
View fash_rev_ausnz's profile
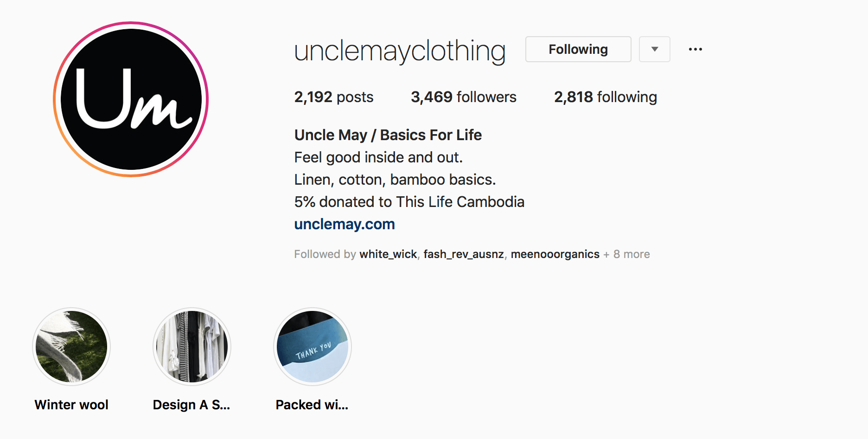(x=462, y=254)
